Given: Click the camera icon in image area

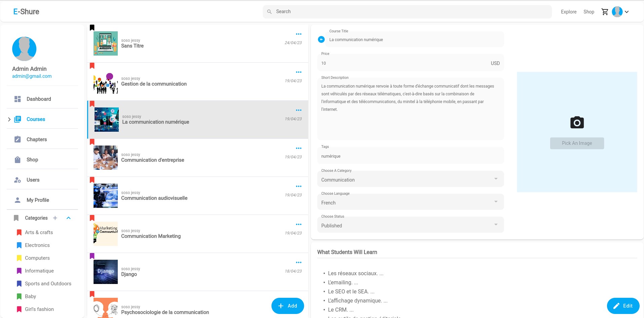Looking at the screenshot, I should (577, 122).
